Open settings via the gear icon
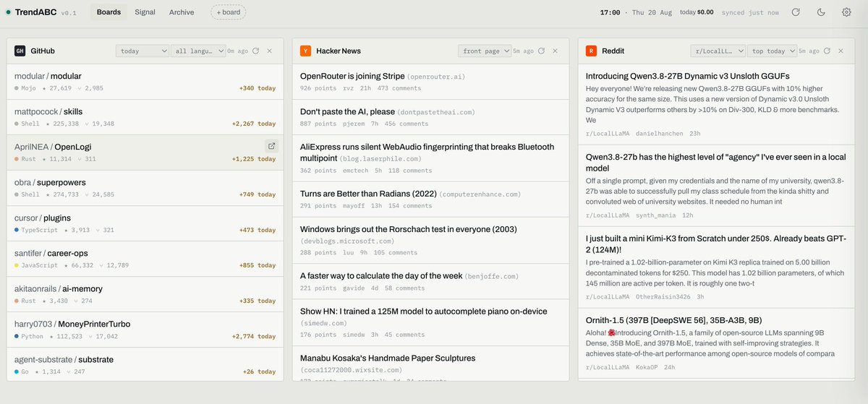This screenshot has width=868, height=404. tap(846, 12)
